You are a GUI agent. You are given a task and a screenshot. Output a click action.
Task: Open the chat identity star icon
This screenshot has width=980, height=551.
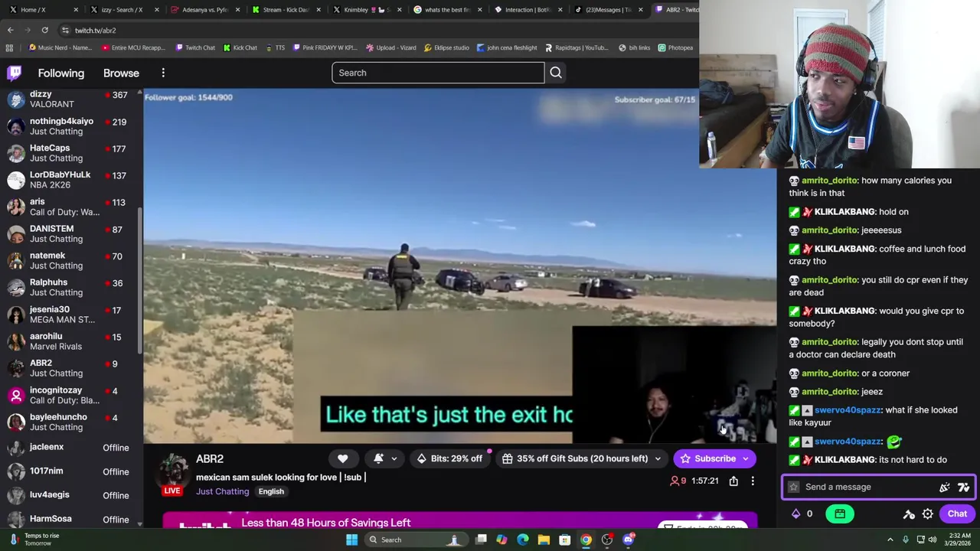click(x=794, y=487)
